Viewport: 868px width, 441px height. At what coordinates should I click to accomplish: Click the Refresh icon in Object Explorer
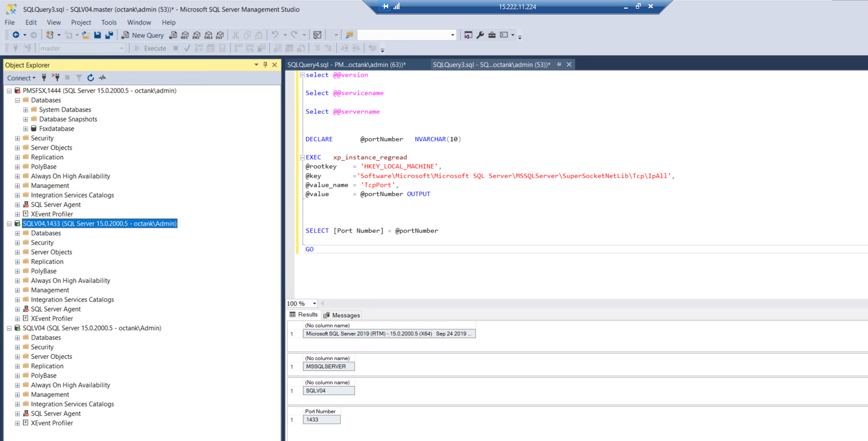(x=91, y=78)
